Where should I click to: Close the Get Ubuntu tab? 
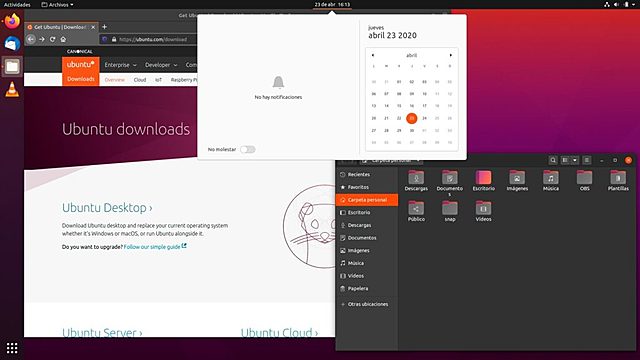pos(93,27)
